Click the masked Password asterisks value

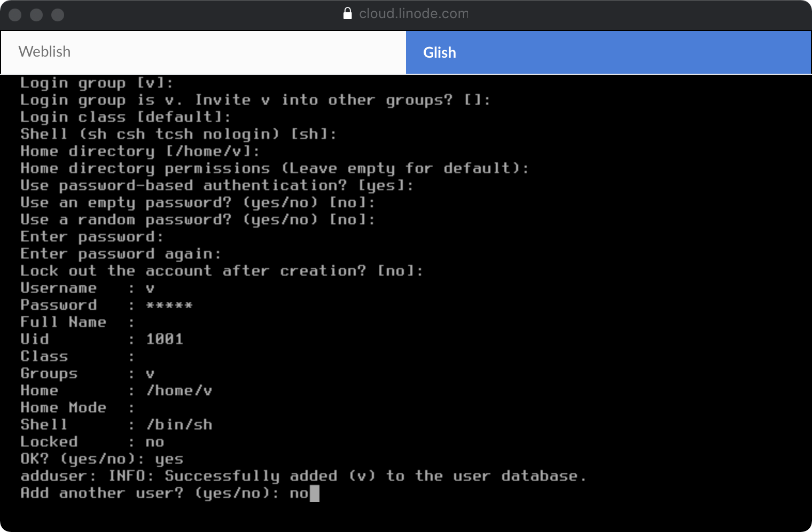[169, 306]
